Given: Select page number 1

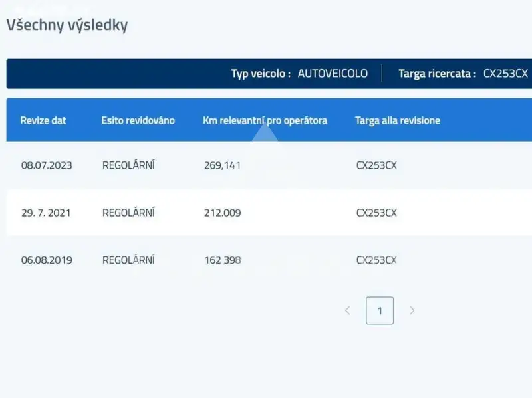Looking at the screenshot, I should click(380, 310).
